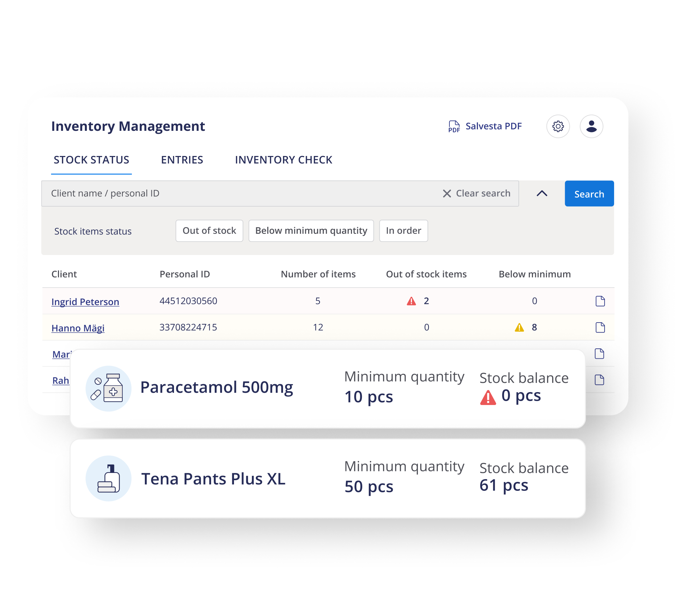
Task: Click the Tena Pants product icon
Action: tap(108, 478)
